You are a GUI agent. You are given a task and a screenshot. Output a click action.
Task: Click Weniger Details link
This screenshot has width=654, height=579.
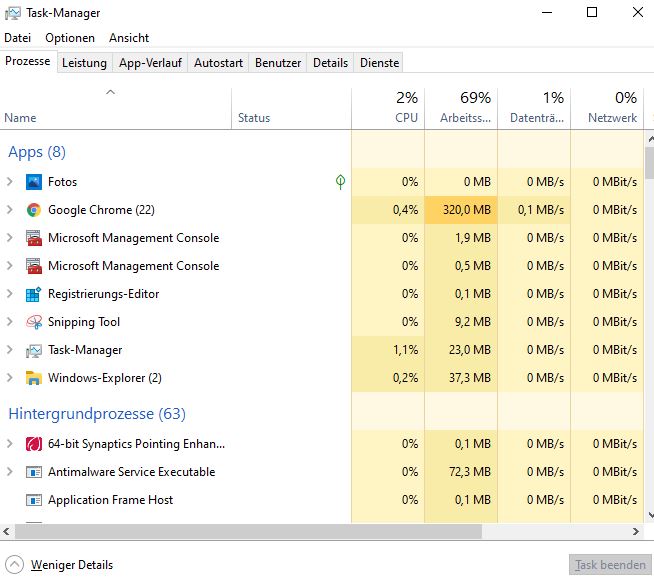pos(72,565)
